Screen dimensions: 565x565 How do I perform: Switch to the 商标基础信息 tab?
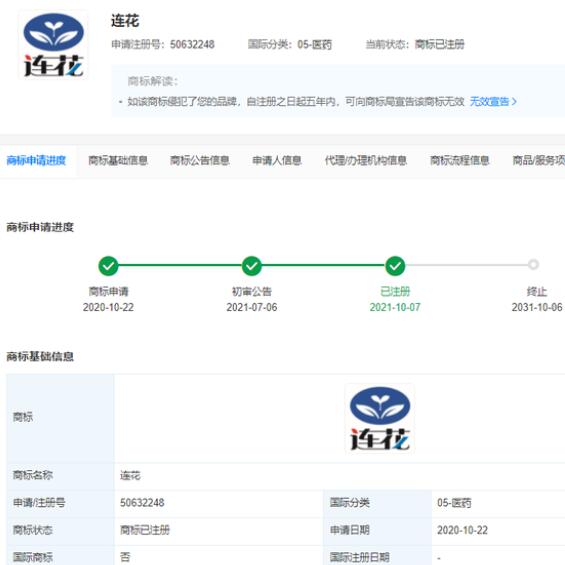pyautogui.click(x=118, y=160)
